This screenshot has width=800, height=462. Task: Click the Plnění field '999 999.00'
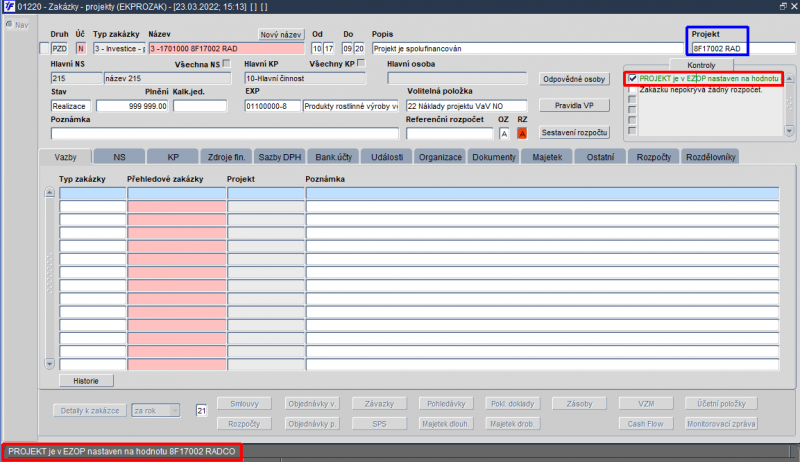[132, 106]
